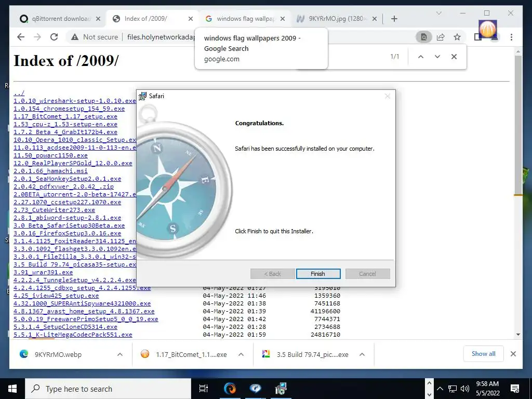Click the forward navigation arrow
This screenshot has height=399, width=532.
click(x=37, y=37)
